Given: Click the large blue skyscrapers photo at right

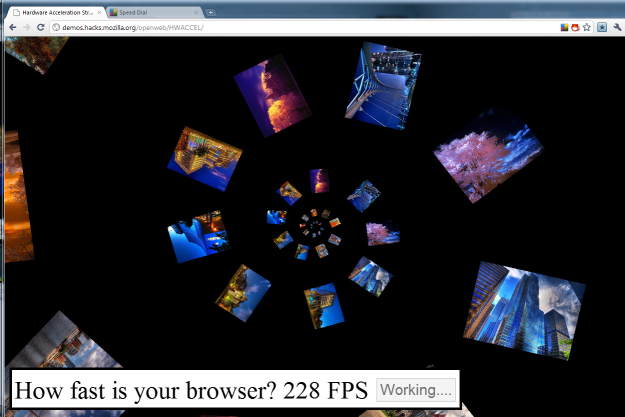Looking at the screenshot, I should coord(524,311).
